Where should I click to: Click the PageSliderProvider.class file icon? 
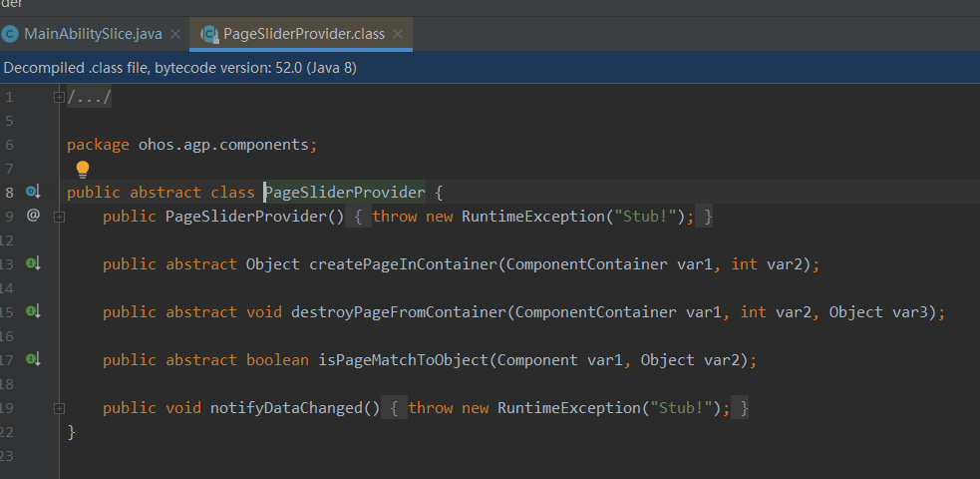point(210,34)
